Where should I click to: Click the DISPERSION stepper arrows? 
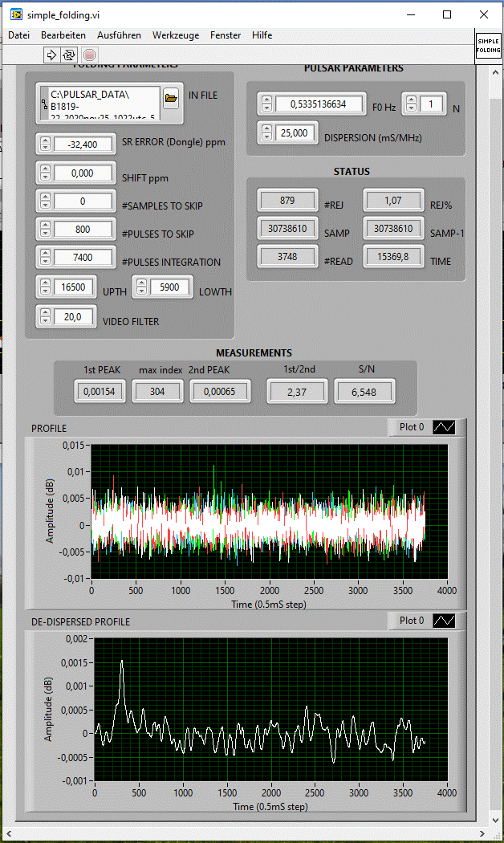[266, 132]
